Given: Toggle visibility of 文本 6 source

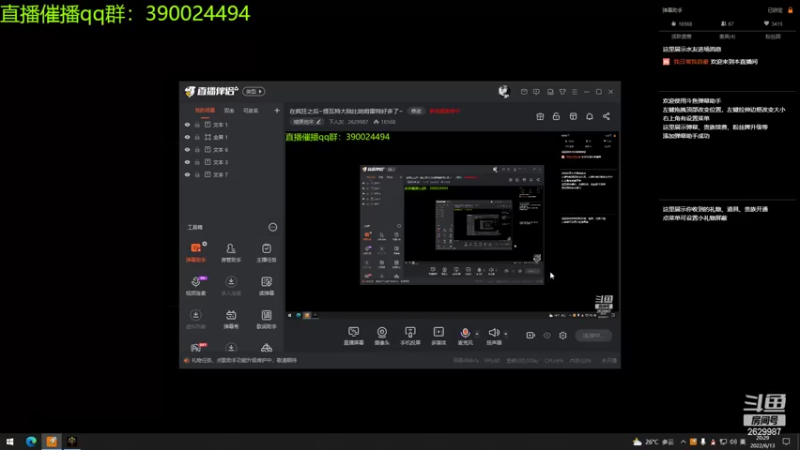Looking at the screenshot, I should point(187,149).
